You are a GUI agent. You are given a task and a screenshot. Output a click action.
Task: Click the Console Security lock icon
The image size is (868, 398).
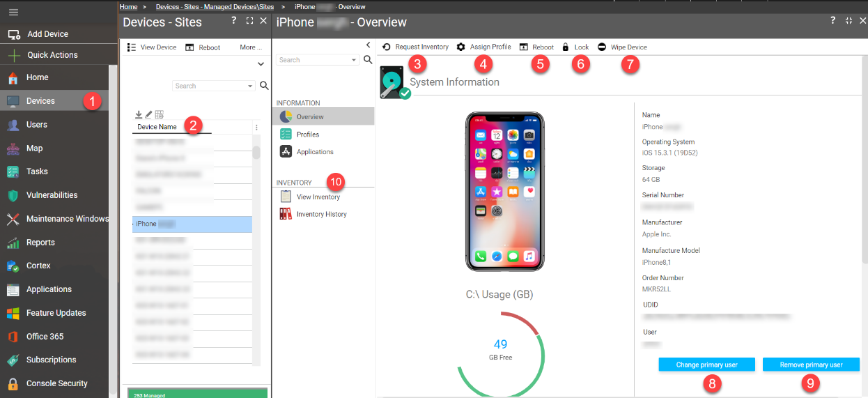tap(13, 383)
